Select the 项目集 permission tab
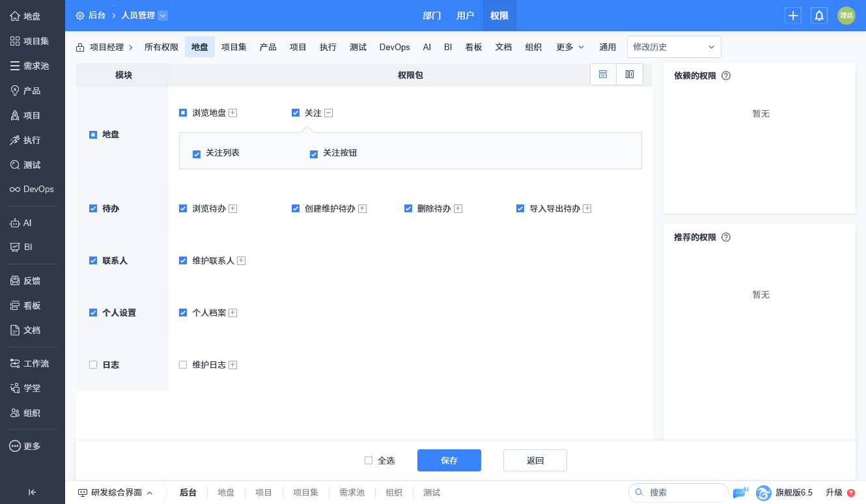Viewport: 866px width, 504px height. pyautogui.click(x=234, y=47)
